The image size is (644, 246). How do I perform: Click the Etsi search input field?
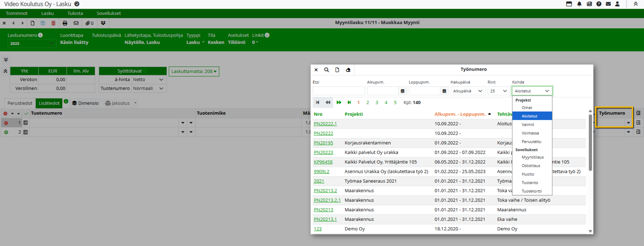[339, 91]
